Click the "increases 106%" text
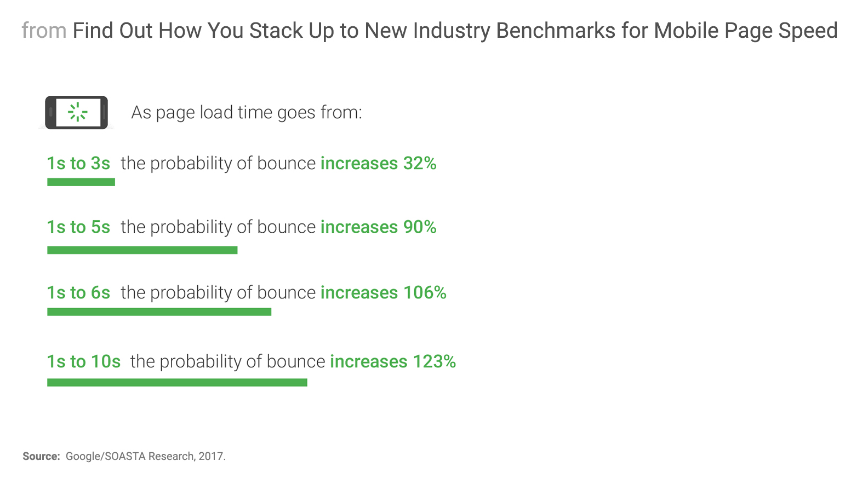The height and width of the screenshot is (484, 868). (x=383, y=292)
